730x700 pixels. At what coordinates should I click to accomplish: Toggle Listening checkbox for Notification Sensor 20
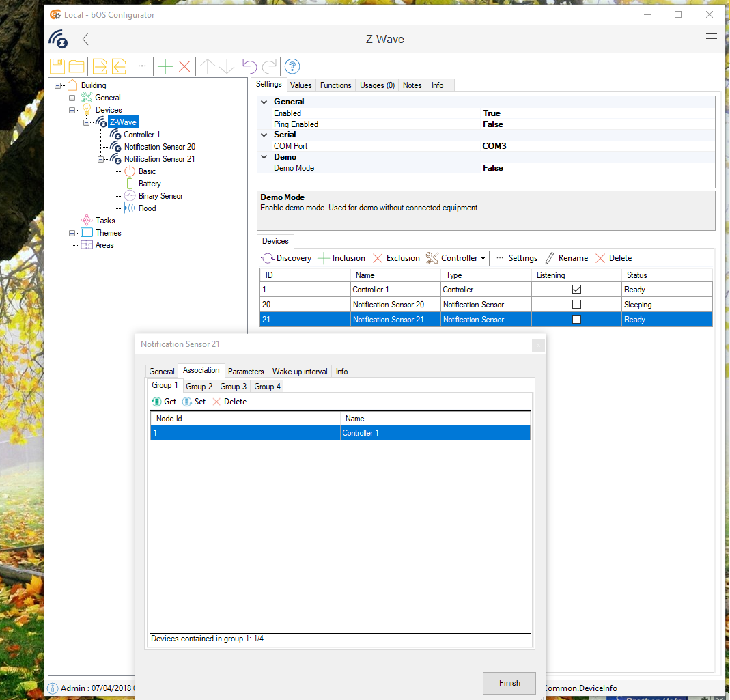pyautogui.click(x=576, y=305)
